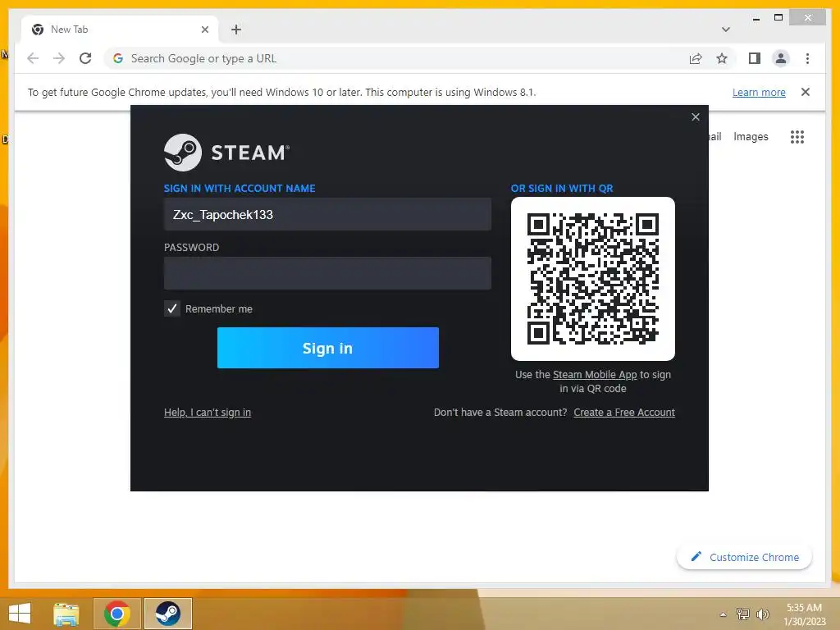
Task: Click the taskbar clock showing 5:35 AM
Action: [804, 614]
